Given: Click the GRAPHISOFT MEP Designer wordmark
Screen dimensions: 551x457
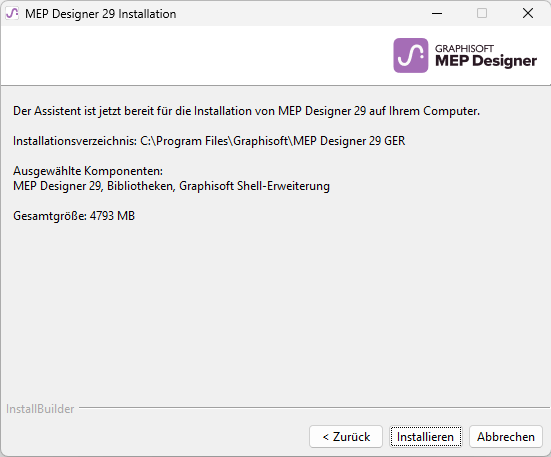Looking at the screenshot, I should point(486,56).
